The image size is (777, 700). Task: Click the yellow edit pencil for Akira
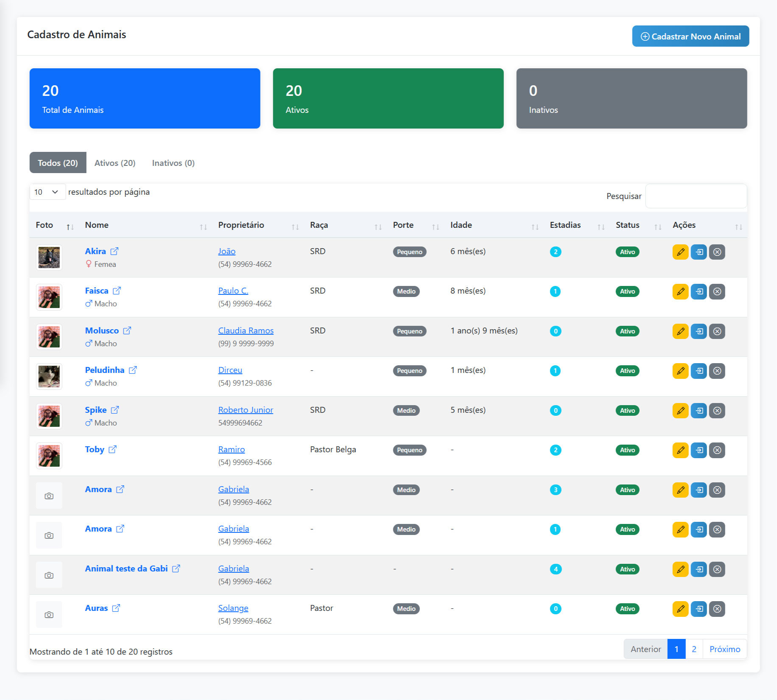pos(680,252)
